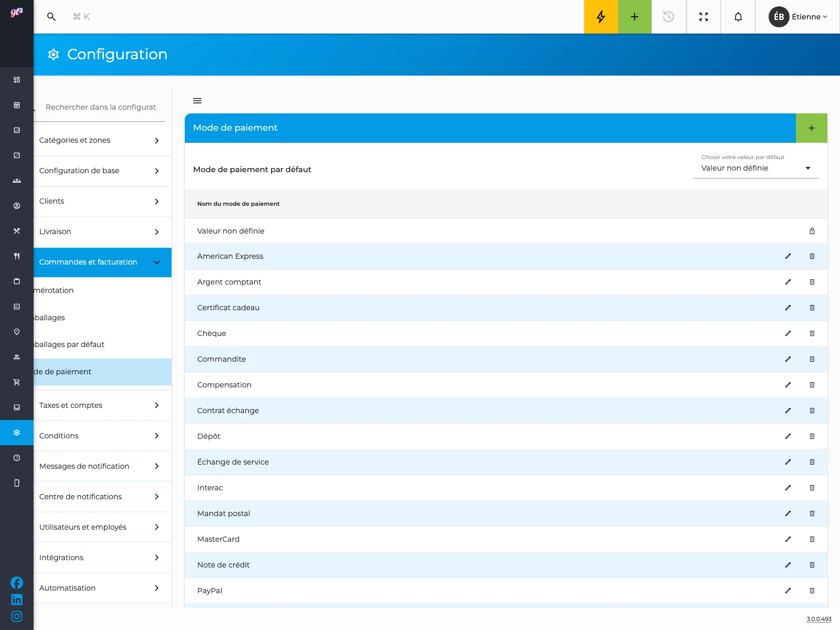Expand Configuration de base section
The width and height of the screenshot is (840, 630).
point(102,171)
